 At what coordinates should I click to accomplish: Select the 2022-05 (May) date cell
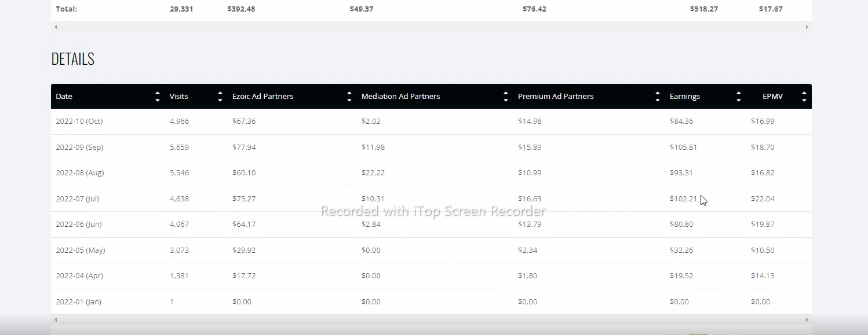tap(81, 251)
